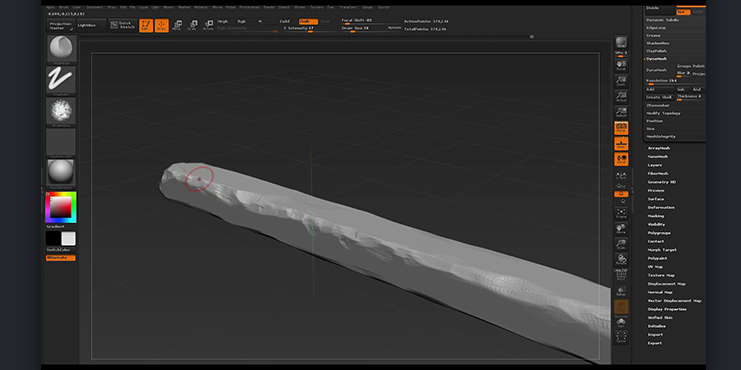The image size is (741, 370).
Task: Select the Draw mode icon
Action: (162, 26)
